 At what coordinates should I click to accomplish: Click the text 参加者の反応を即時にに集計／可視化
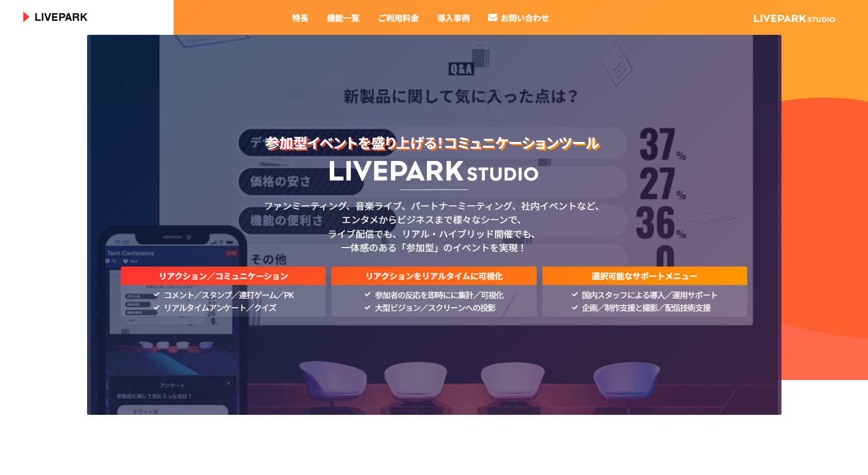439,295
